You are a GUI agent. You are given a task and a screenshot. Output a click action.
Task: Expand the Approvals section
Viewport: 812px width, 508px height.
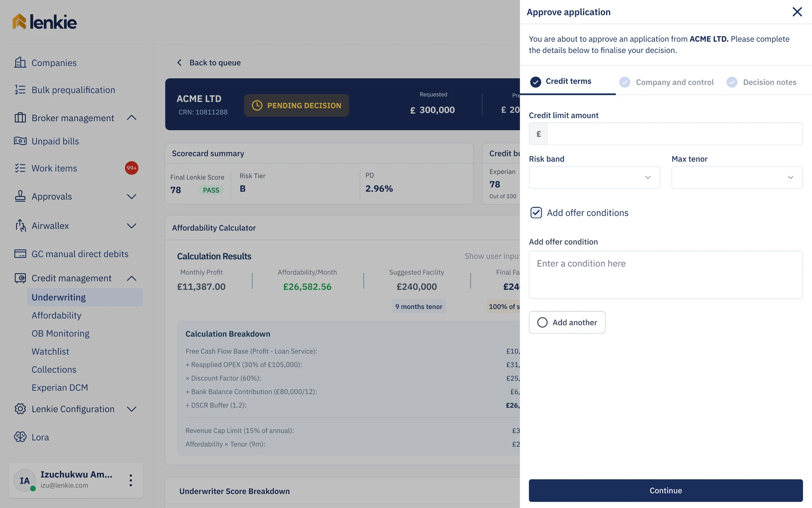[x=132, y=196]
